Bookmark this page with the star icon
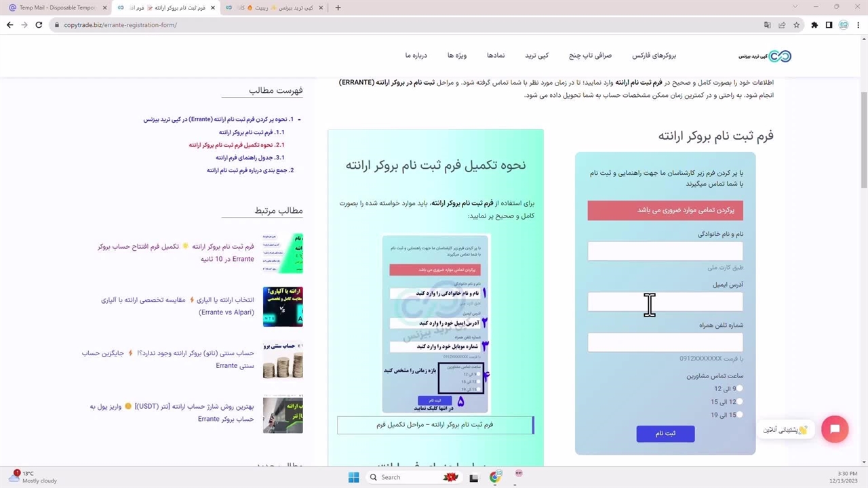The image size is (868, 488). pyautogui.click(x=796, y=25)
